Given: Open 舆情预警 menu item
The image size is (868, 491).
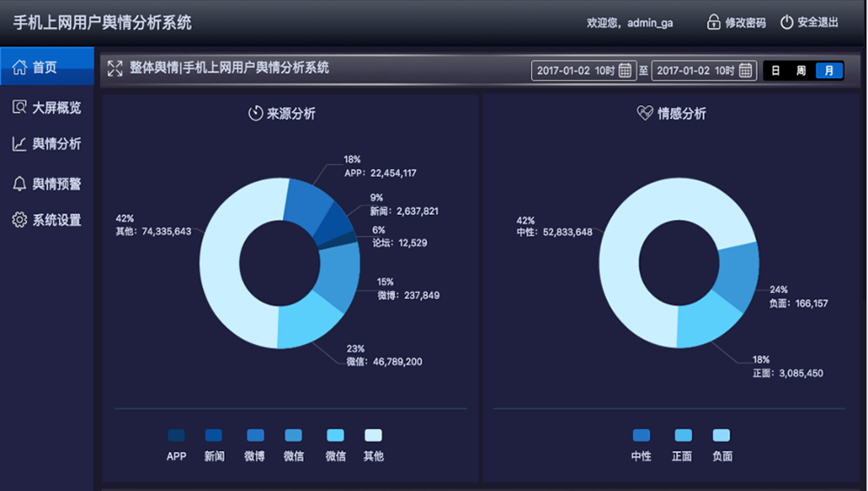Looking at the screenshot, I should click(56, 183).
